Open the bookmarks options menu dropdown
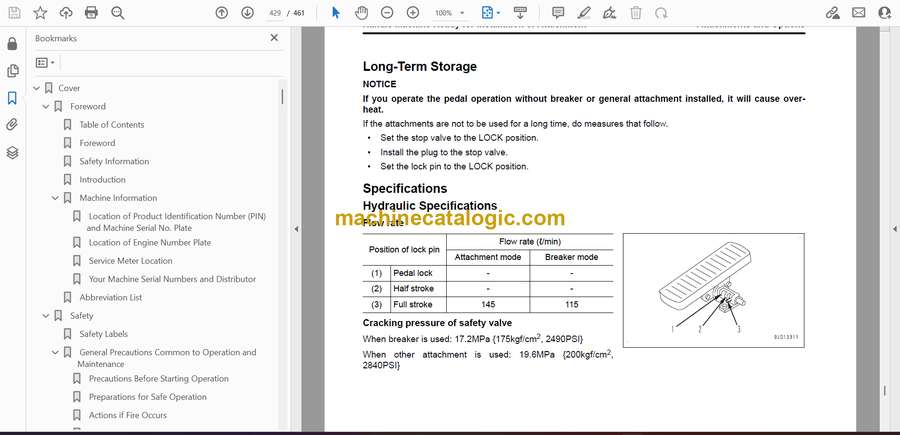The width and height of the screenshot is (900, 435). (x=45, y=63)
